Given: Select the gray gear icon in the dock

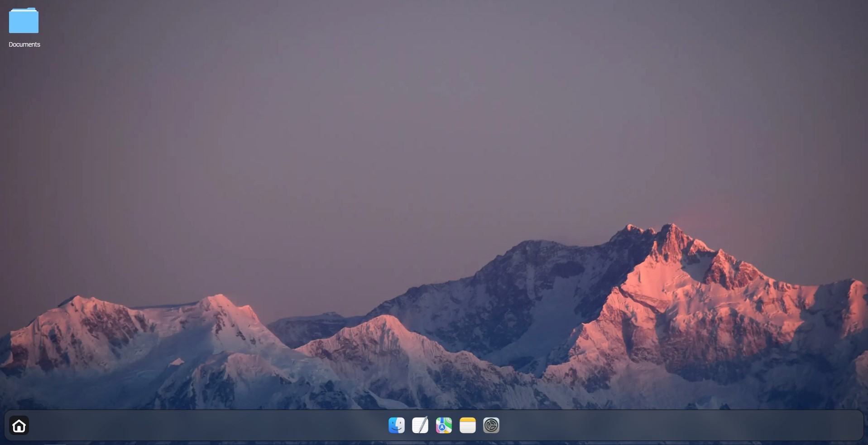Looking at the screenshot, I should click(x=491, y=426).
